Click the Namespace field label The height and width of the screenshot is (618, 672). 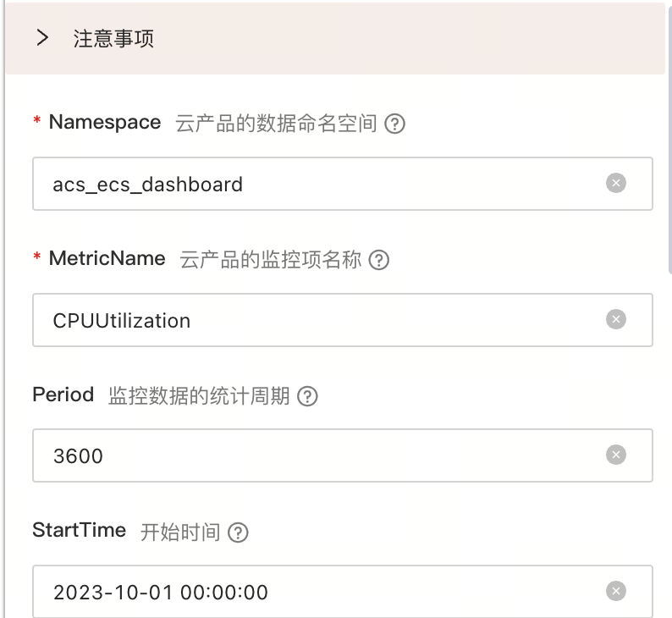[x=104, y=122]
